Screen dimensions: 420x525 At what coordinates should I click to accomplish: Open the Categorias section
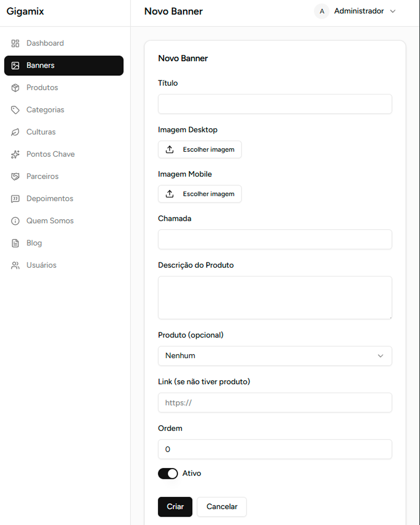tap(64, 110)
